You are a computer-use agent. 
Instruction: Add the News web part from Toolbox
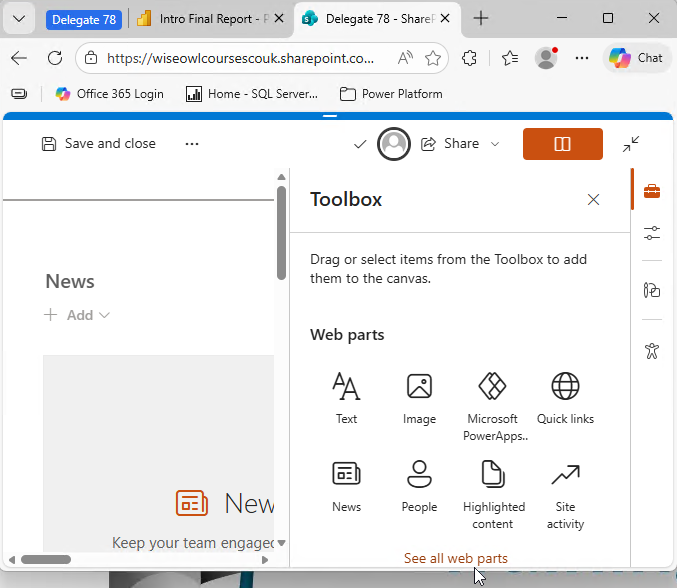click(x=346, y=485)
